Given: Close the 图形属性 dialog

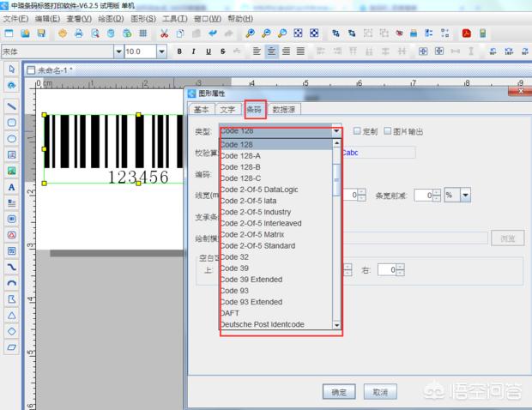Looking at the screenshot, I should (x=521, y=91).
